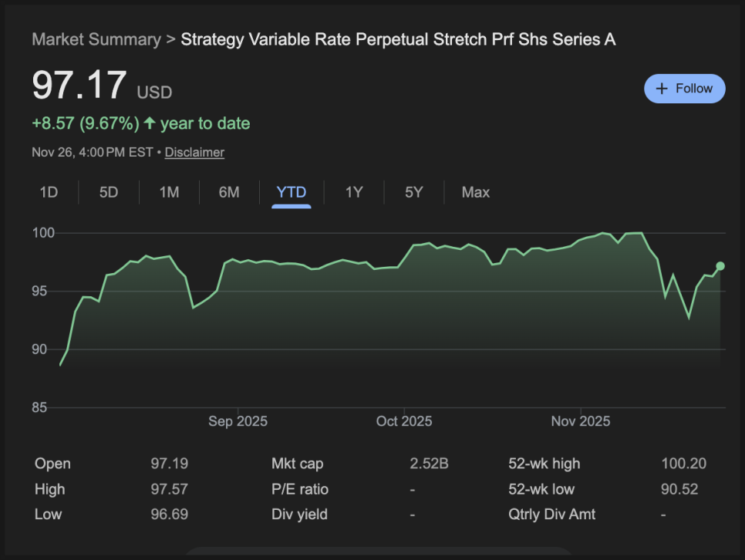This screenshot has width=745, height=560.
Task: Select the YTD tab
Action: pyautogui.click(x=292, y=192)
